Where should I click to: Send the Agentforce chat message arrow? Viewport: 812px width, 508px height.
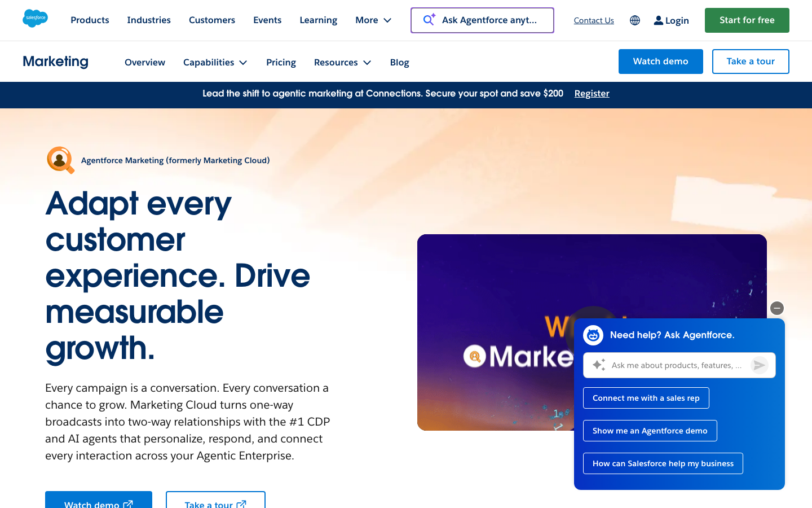pyautogui.click(x=760, y=365)
